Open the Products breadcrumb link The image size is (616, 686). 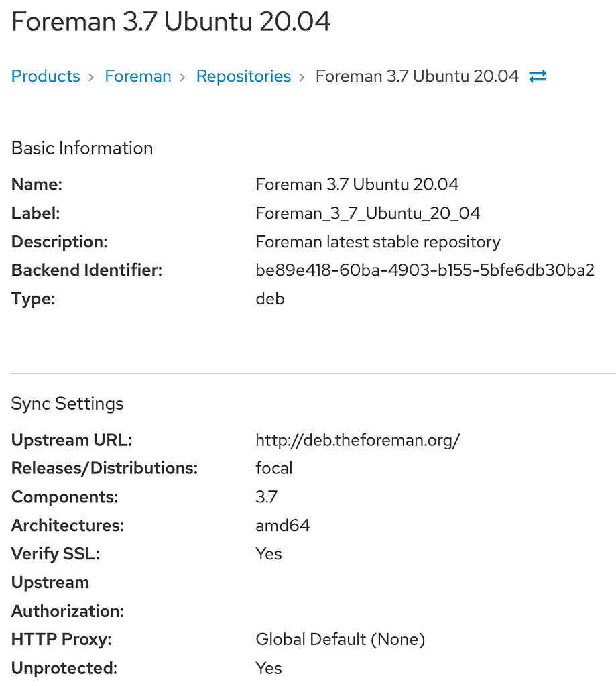click(45, 76)
